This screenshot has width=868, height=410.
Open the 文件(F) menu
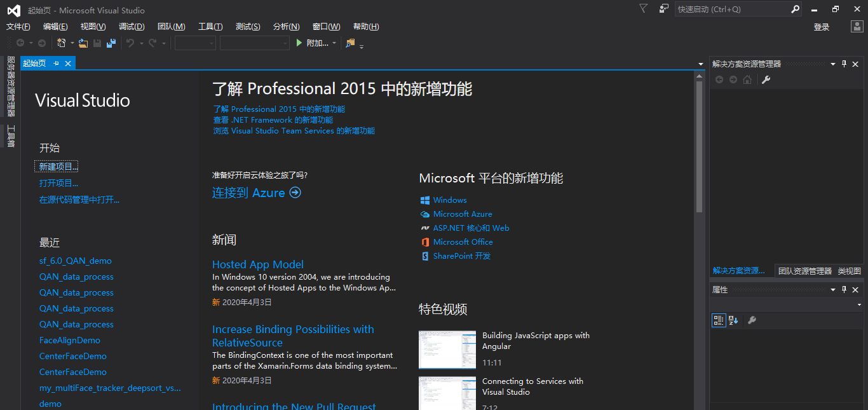click(x=18, y=27)
